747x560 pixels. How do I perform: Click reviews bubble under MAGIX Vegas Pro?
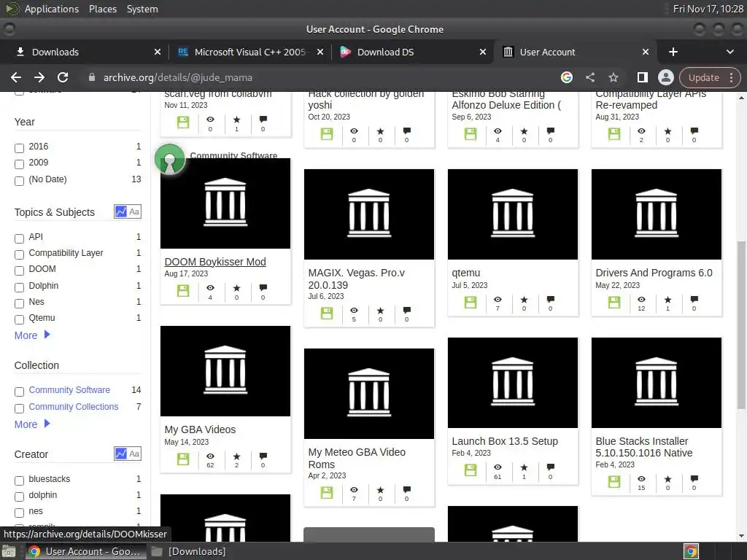point(406,311)
